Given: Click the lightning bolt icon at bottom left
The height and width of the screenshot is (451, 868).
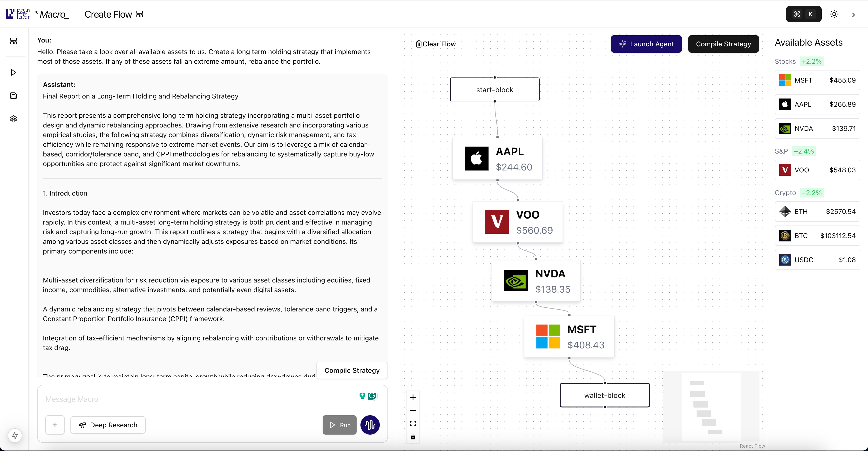Looking at the screenshot, I should pyautogui.click(x=15, y=436).
